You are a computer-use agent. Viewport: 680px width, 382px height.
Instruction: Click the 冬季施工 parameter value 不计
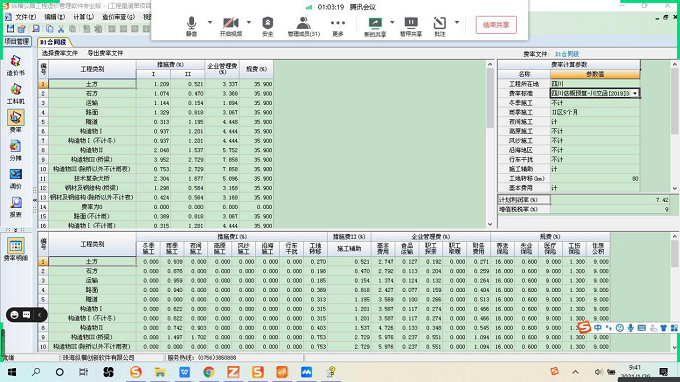tap(595, 103)
